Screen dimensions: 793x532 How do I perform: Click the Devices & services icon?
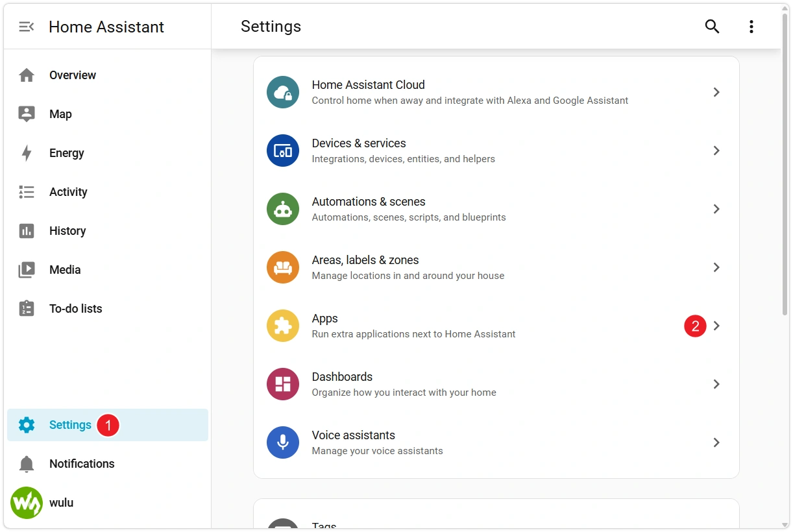point(283,151)
